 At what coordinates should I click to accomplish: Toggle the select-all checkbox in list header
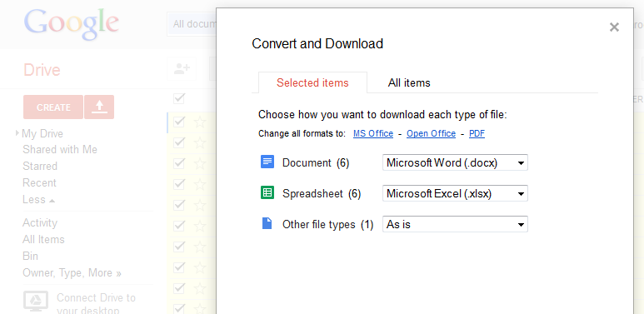tap(179, 98)
